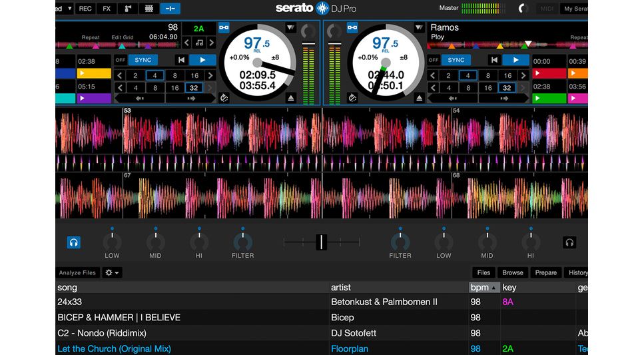Image resolution: width=644 pixels, height=355 pixels.
Task: Switch to the Prepare tab
Action: pyautogui.click(x=545, y=272)
